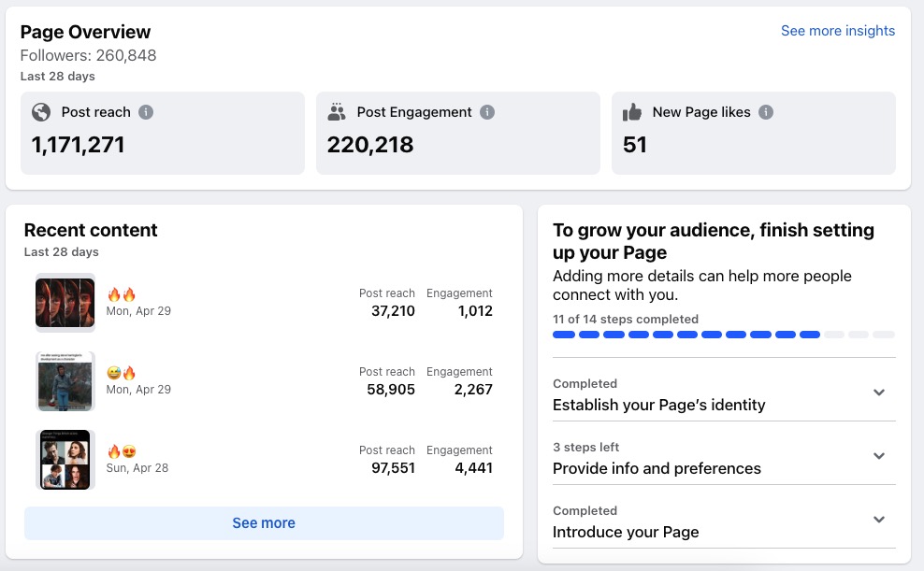924x571 pixels.
Task: Click the Mon, Apr 29 post with fire emojis
Action: tap(264, 303)
